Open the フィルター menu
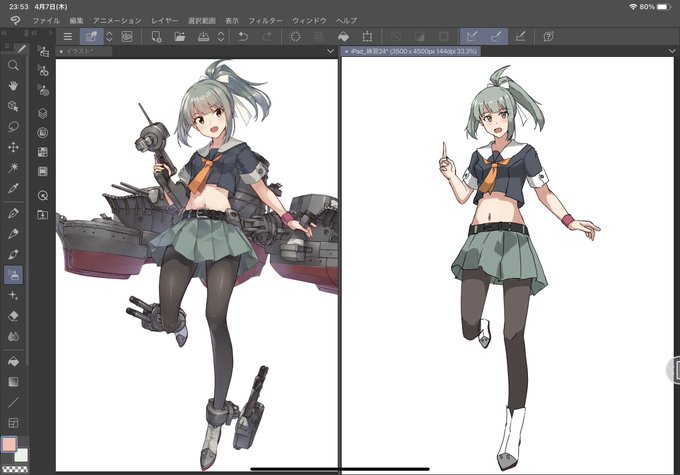 265,20
